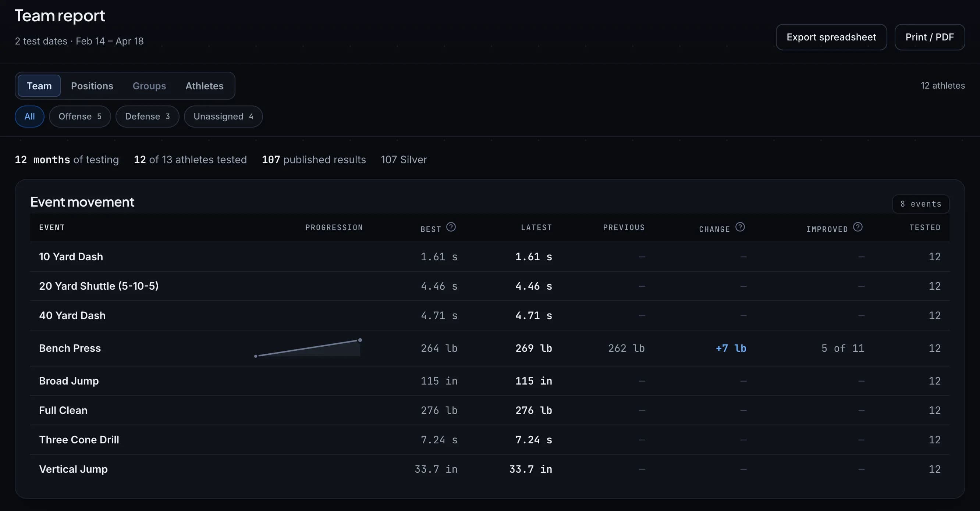Screen dimensions: 980x511
Task: Select the All filter chip
Action: pos(30,116)
